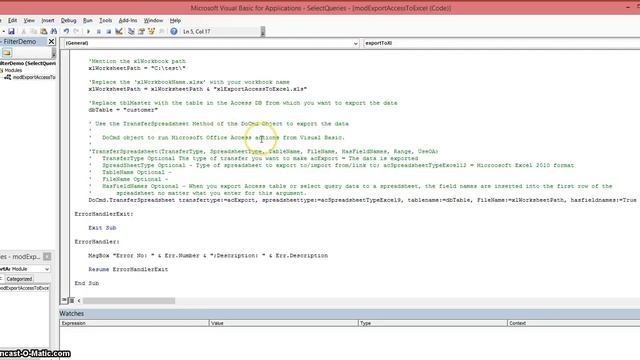Open toolbar options dropdown arrow at left
Viewport: 640px width, 360px height.
pos(3,31)
